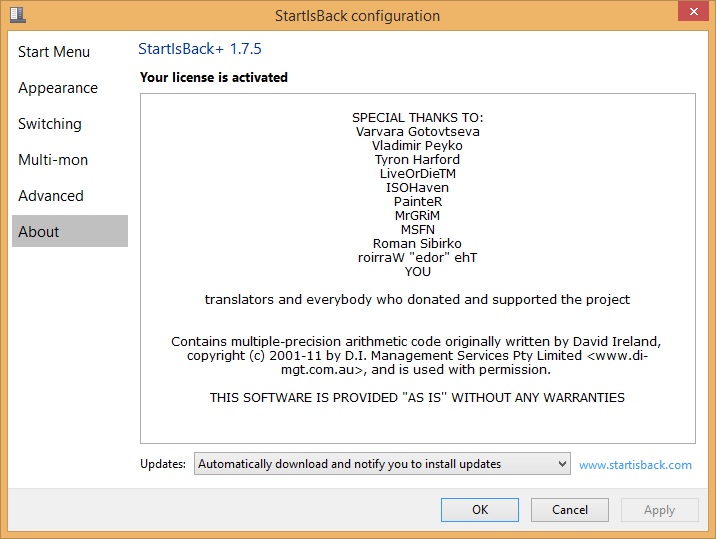Click the 'AS IS' warranty disclaimer line
The width and height of the screenshot is (716, 539).
[x=417, y=397]
